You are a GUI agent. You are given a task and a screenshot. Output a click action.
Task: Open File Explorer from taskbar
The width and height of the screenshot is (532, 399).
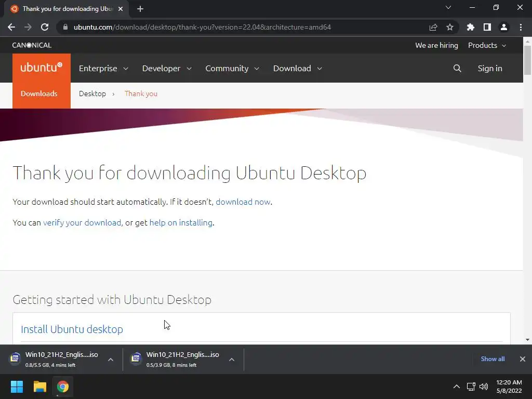[39, 387]
